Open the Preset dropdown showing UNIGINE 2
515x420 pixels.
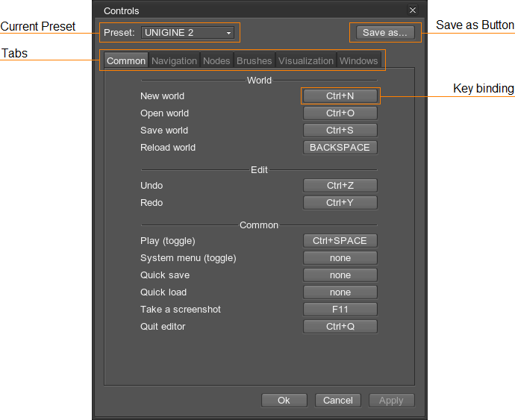pos(187,33)
